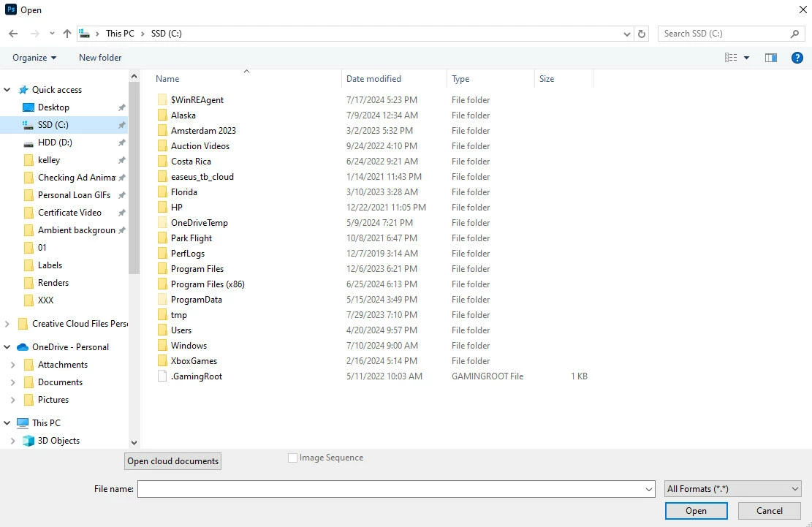Screen dimensions: 812x527
Task: Go up one folder level arrow
Action: pyautogui.click(x=67, y=34)
